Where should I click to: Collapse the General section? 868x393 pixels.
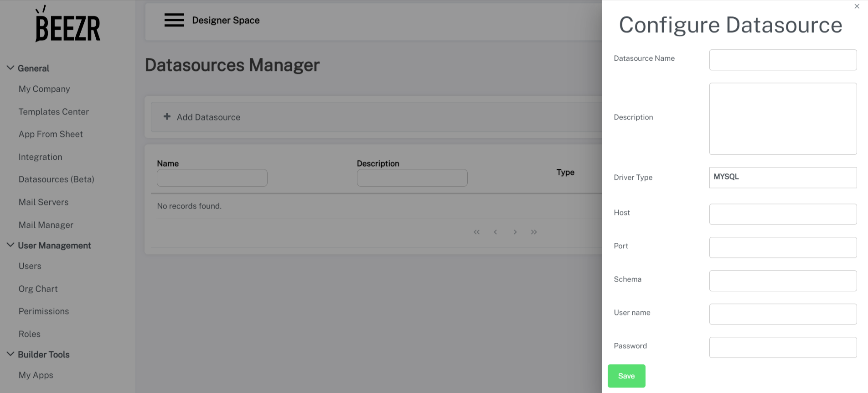coord(10,68)
